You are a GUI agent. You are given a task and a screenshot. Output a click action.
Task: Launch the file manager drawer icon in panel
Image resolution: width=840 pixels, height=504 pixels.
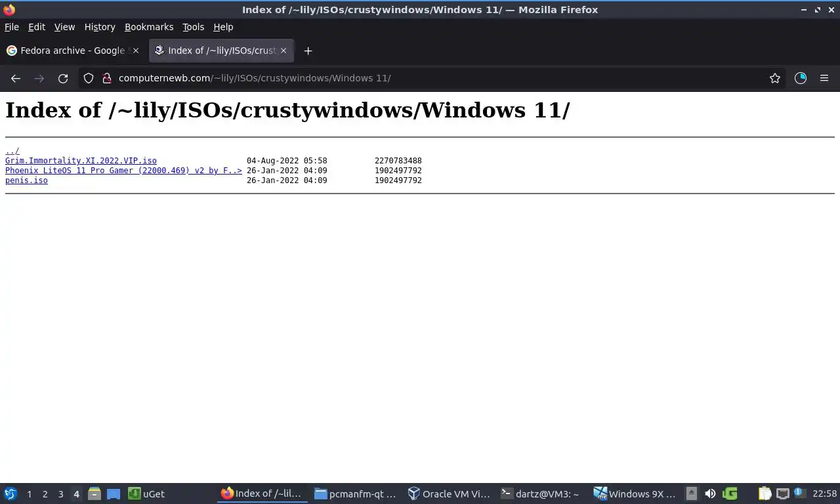[x=94, y=493]
